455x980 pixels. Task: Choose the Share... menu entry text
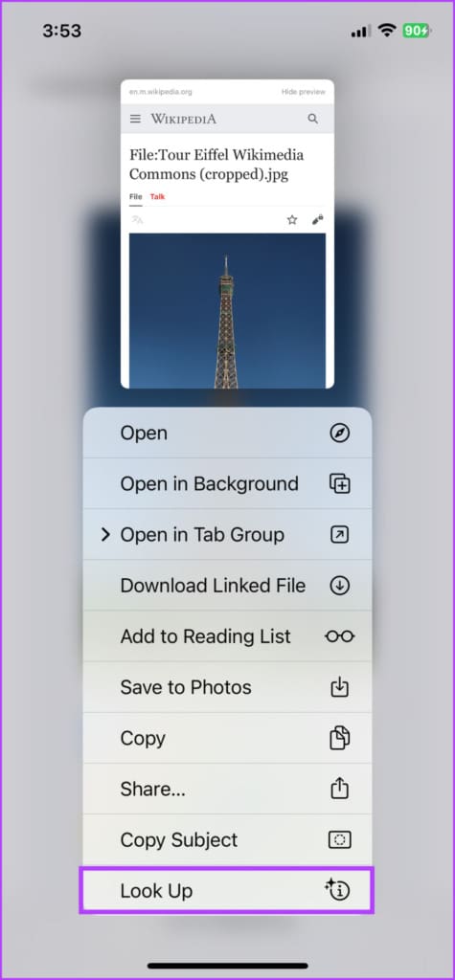(152, 790)
